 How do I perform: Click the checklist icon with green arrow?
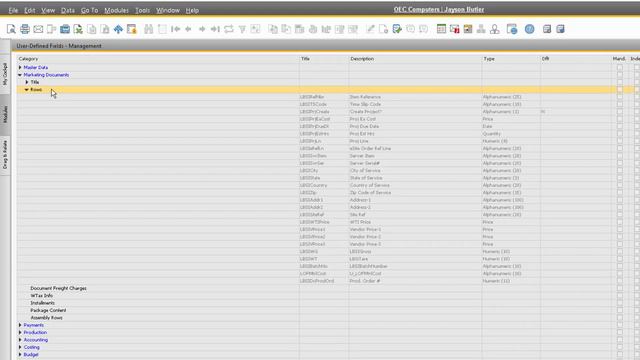tap(397, 29)
